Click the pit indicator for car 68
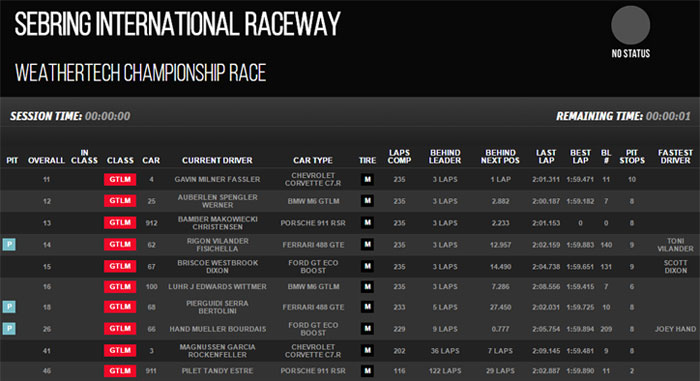The image size is (700, 381). coord(9,306)
